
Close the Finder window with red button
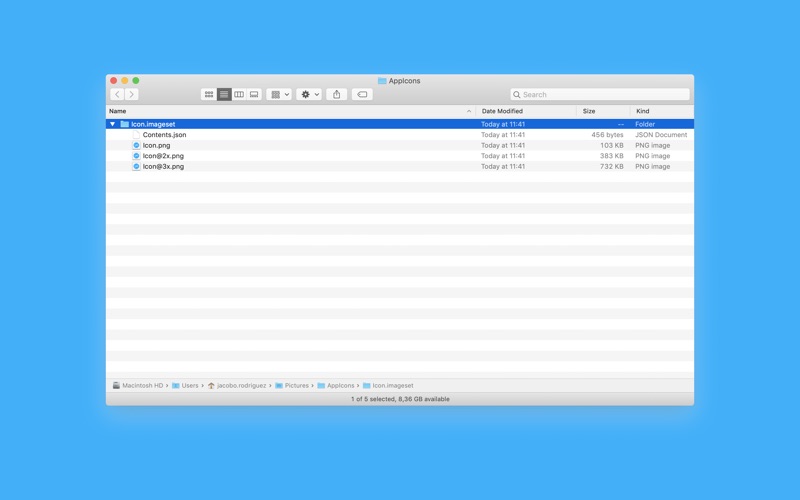[x=114, y=81]
